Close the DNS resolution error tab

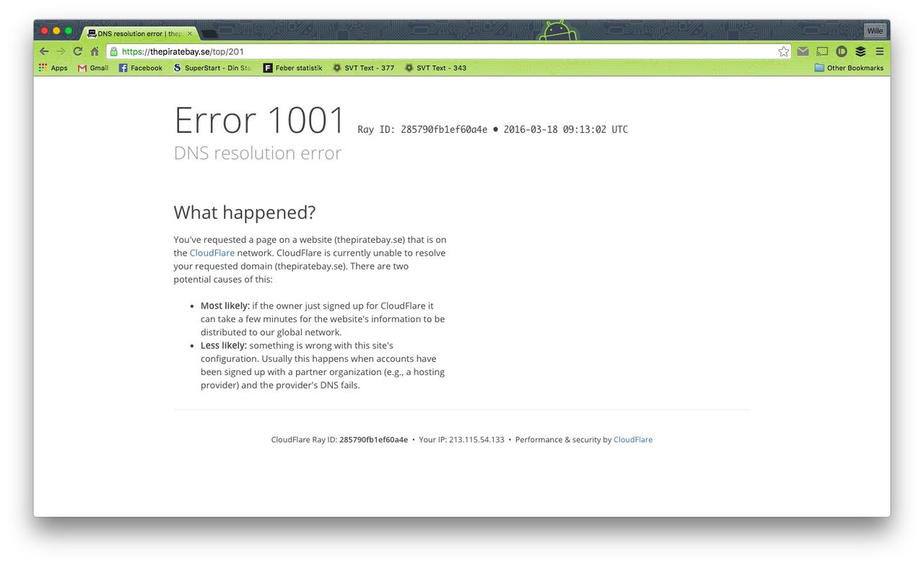tap(190, 33)
